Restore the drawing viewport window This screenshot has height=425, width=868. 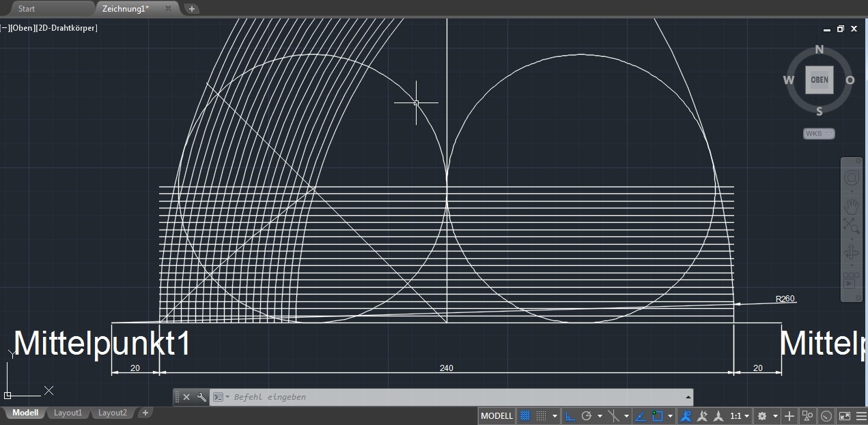tap(841, 29)
